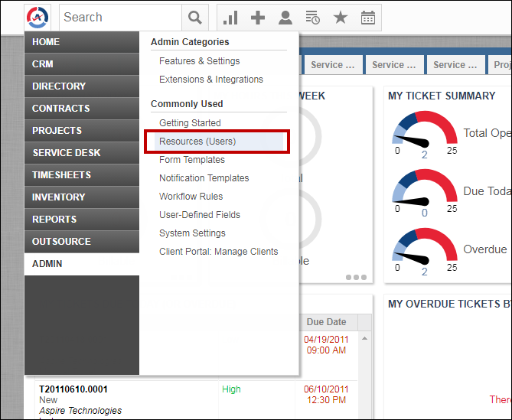
Task: Open Features & Settings admin category
Action: [199, 61]
